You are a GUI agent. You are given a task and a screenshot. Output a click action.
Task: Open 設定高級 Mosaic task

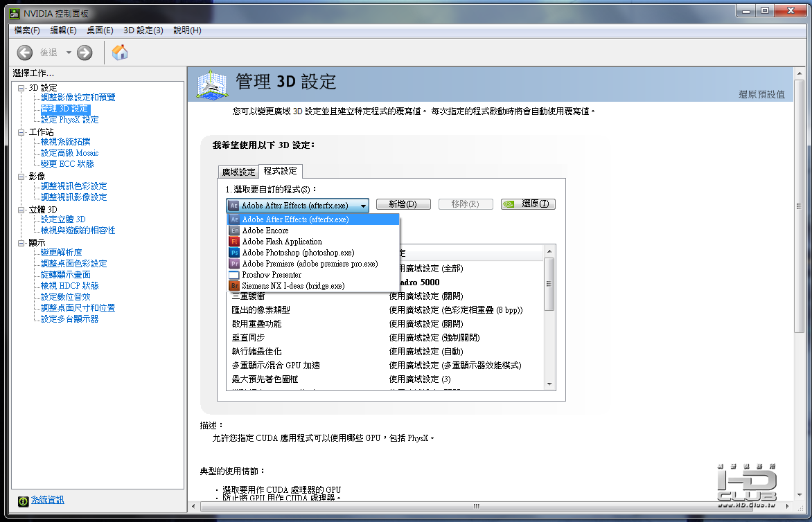70,152
